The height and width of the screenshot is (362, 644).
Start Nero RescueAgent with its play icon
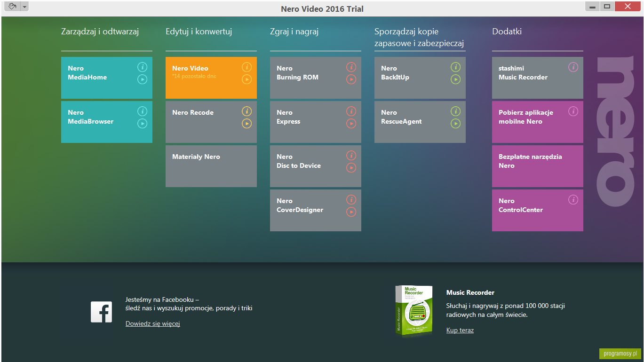click(x=455, y=124)
